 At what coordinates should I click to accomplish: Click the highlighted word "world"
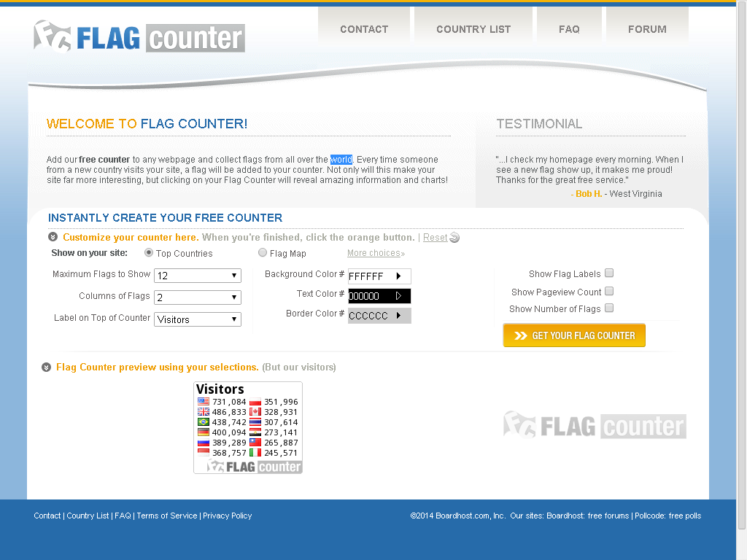pyautogui.click(x=341, y=160)
